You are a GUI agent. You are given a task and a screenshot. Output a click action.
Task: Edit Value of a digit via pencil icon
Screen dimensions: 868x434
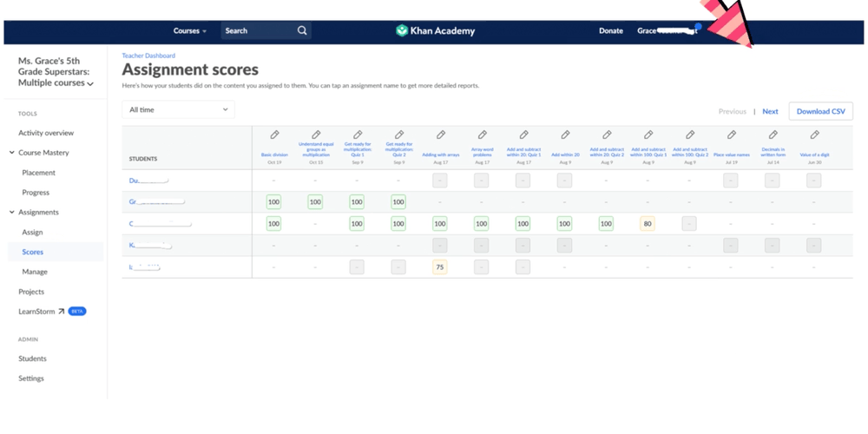click(x=814, y=135)
